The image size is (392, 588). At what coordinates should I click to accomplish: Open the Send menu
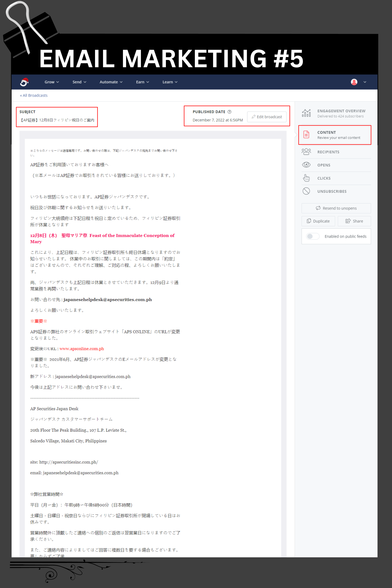[x=79, y=82]
